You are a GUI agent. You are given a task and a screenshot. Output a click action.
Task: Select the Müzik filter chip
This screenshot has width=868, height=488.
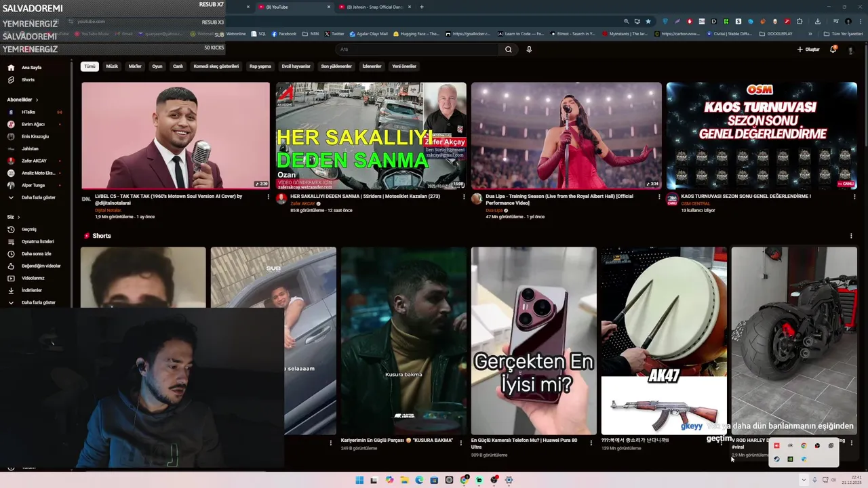coord(112,66)
